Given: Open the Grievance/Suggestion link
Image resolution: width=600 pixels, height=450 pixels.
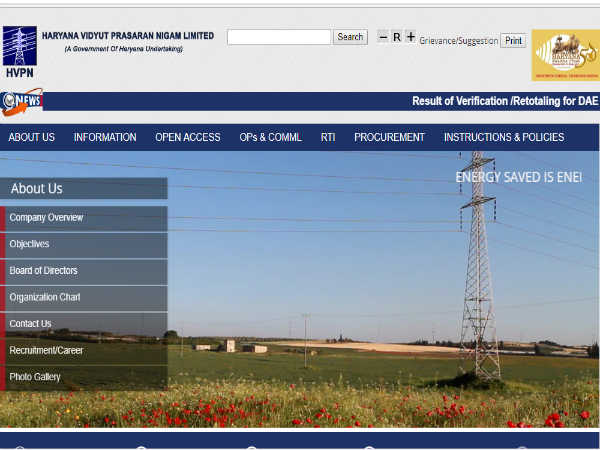Looking at the screenshot, I should point(458,41).
